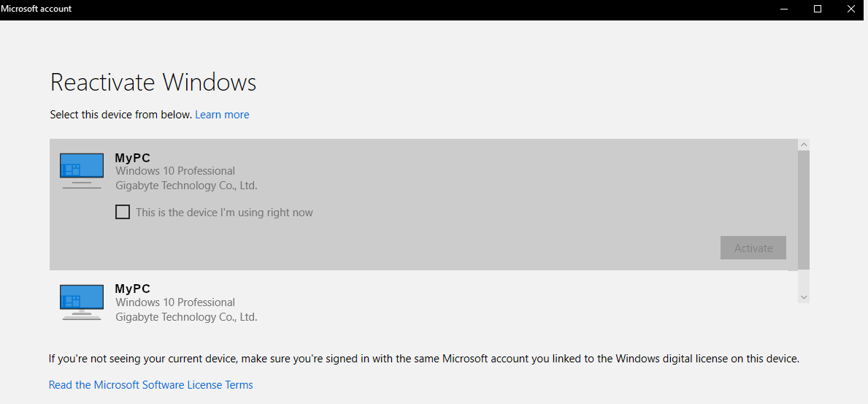Open the Learn more link

tap(222, 115)
